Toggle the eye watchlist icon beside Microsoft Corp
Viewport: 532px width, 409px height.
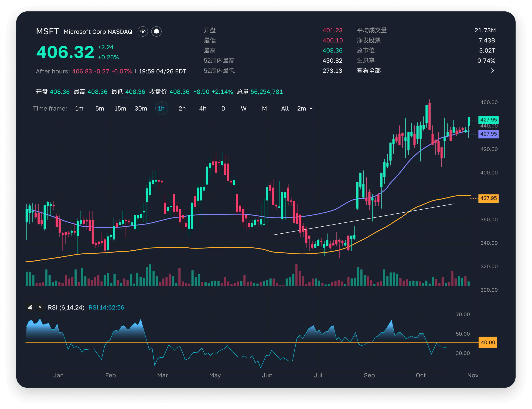[143, 31]
